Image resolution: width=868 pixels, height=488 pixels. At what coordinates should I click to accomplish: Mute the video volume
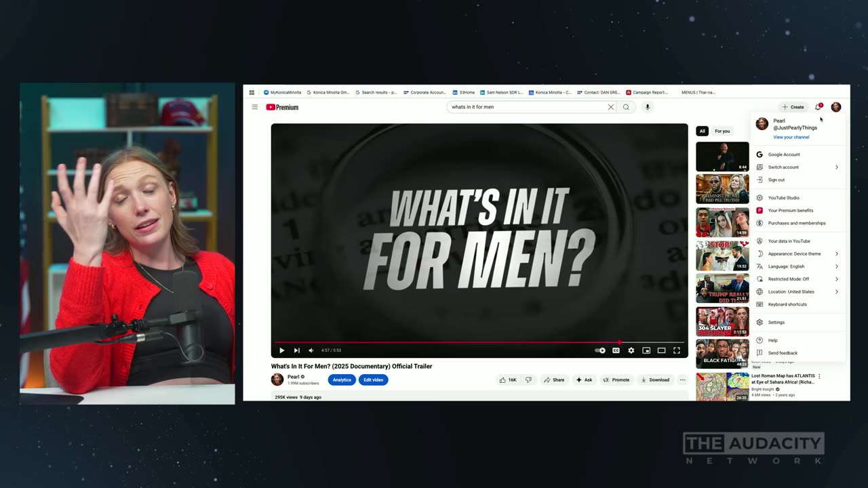[311, 350]
